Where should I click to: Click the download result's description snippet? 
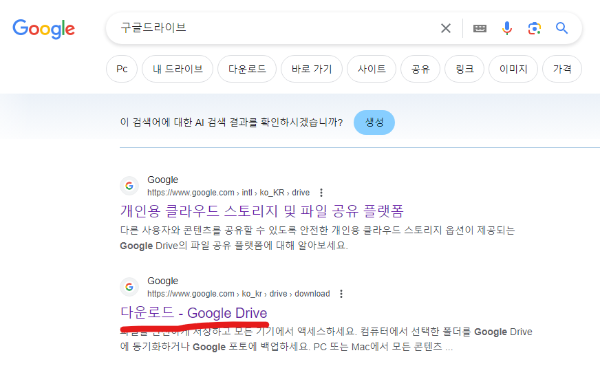click(326, 339)
